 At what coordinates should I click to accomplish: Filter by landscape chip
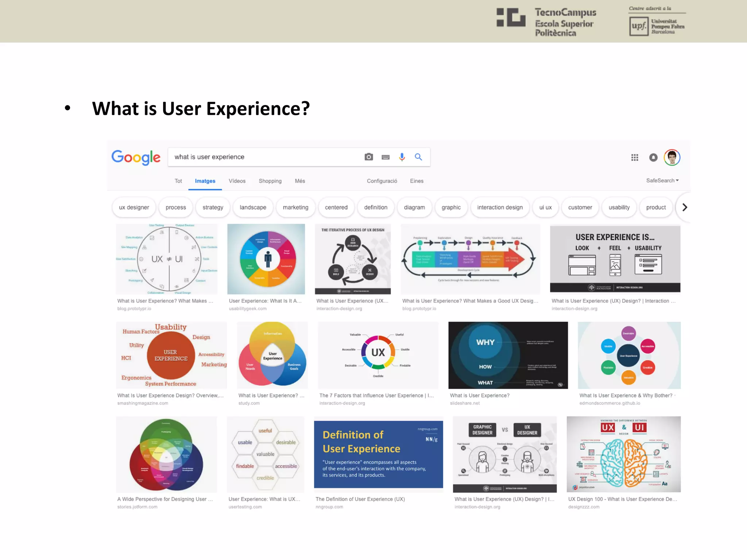pyautogui.click(x=253, y=207)
